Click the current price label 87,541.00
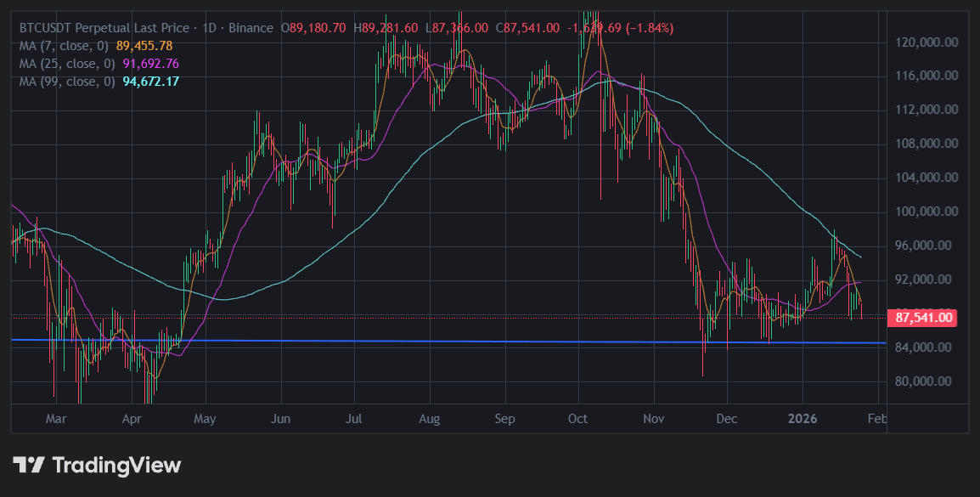This screenshot has height=497, width=980. 924,319
